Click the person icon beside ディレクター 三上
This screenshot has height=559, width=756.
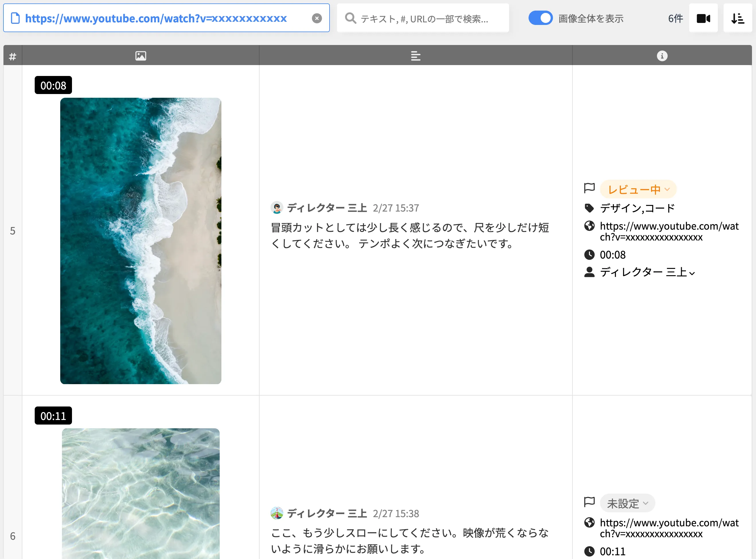click(x=589, y=272)
